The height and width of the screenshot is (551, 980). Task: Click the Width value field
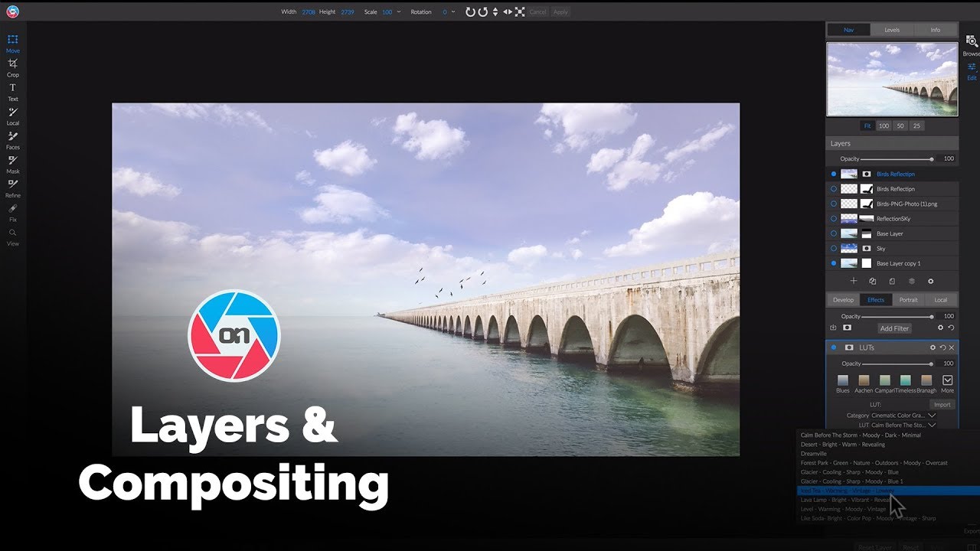(309, 11)
